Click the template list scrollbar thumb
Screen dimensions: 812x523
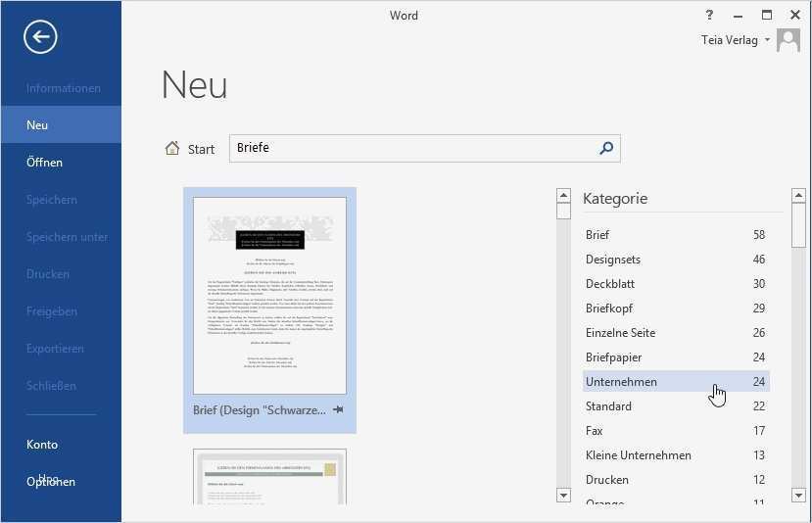[x=563, y=212]
